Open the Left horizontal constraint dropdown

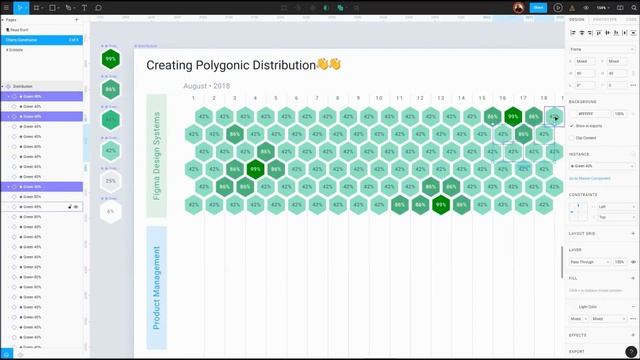pos(616,207)
